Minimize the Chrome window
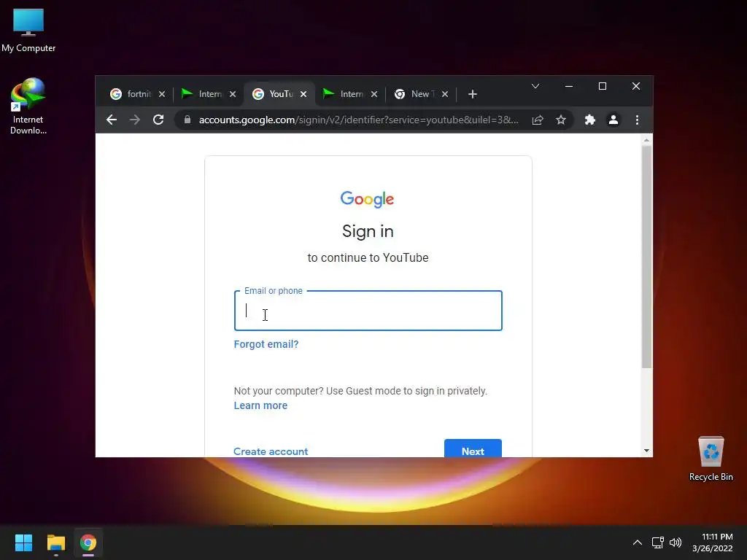747x560 pixels. point(569,86)
